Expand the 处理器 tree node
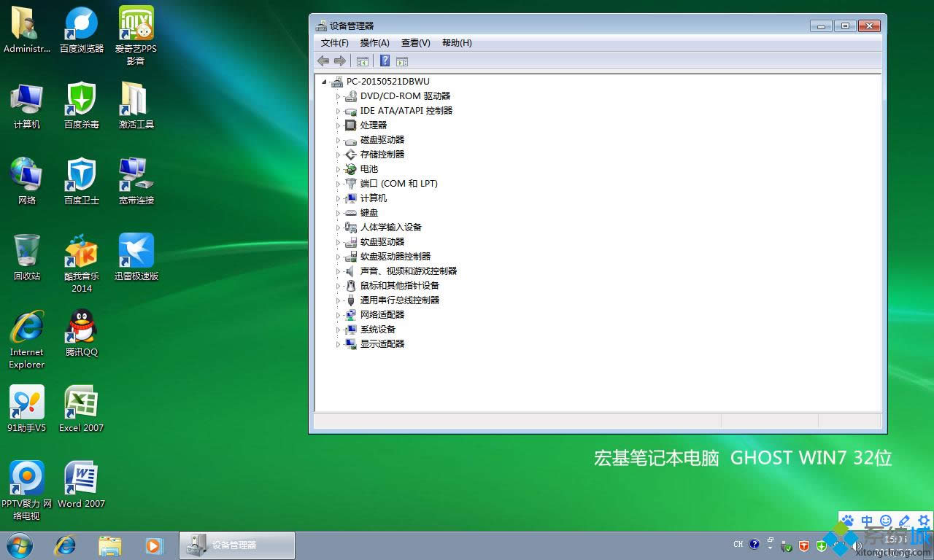The height and width of the screenshot is (560, 934). coord(338,125)
